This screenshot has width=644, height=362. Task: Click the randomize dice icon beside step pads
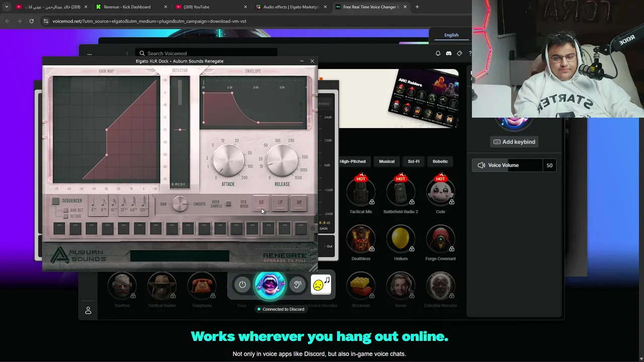click(x=312, y=229)
